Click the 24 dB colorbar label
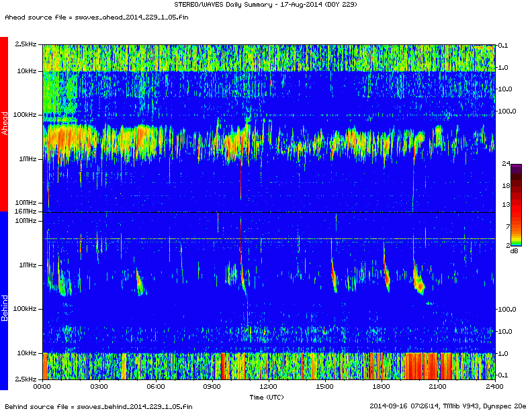532x411 pixels. [506, 164]
